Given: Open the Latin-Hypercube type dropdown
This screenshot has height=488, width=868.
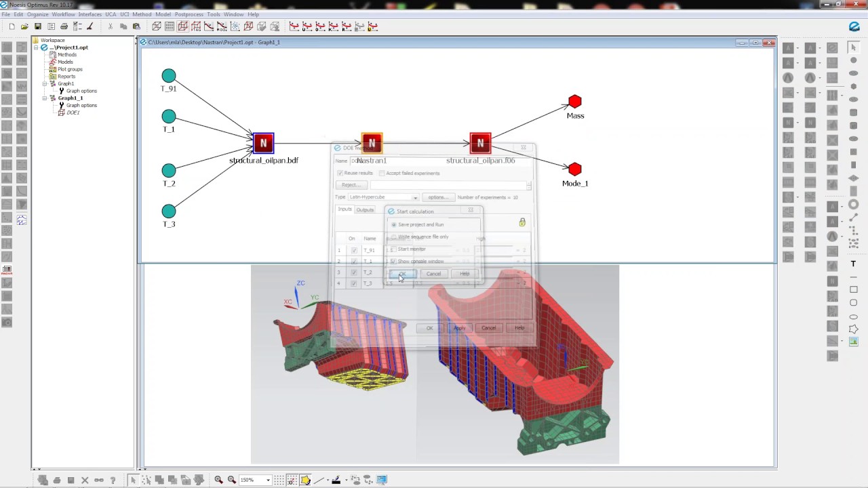Looking at the screenshot, I should coord(384,197).
